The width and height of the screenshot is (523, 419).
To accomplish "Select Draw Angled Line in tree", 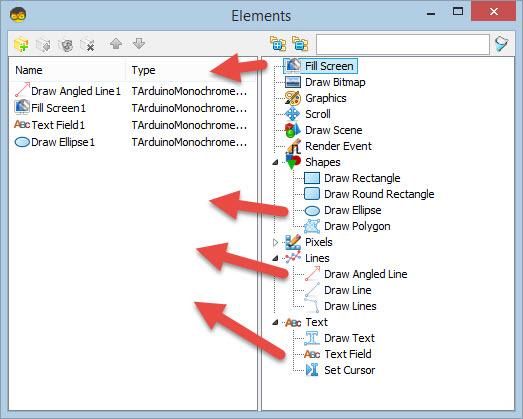I will (x=366, y=274).
